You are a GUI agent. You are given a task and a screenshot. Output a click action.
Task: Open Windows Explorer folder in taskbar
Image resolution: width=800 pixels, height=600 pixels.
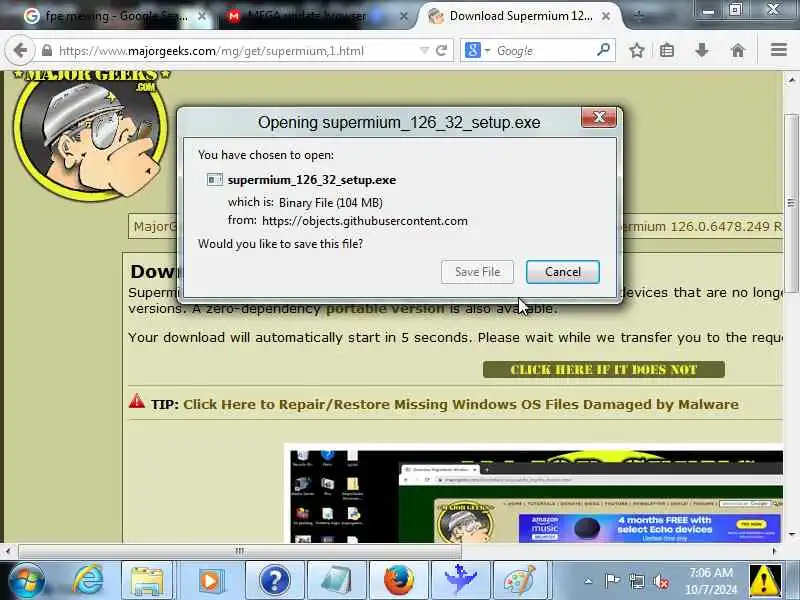[x=147, y=581]
